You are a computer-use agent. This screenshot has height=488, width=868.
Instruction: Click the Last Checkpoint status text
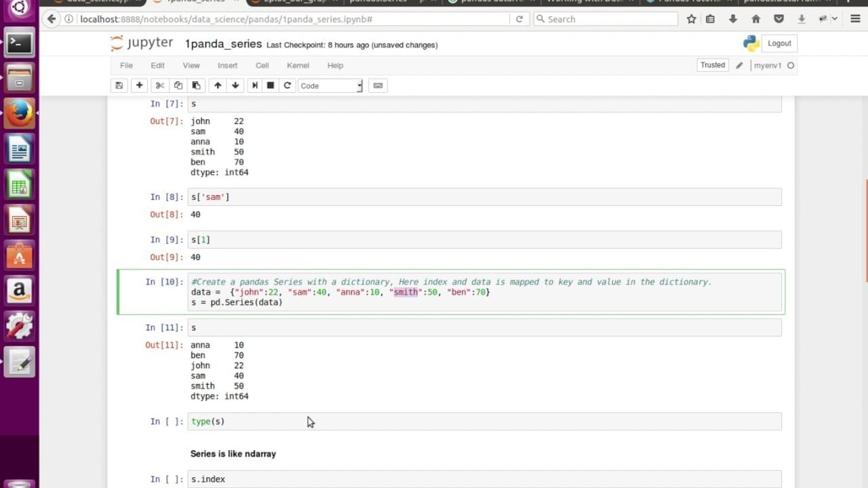352,45
